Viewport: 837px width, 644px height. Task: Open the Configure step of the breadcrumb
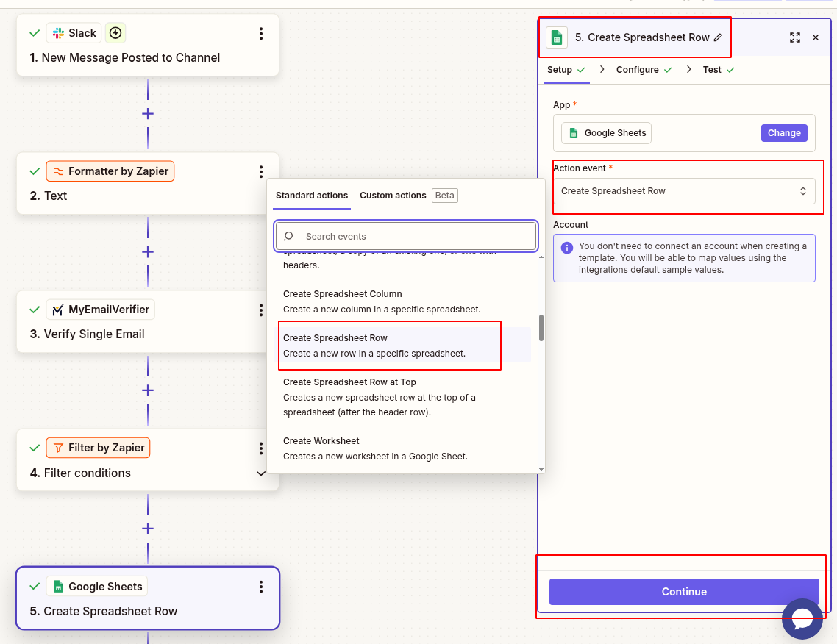coord(637,69)
